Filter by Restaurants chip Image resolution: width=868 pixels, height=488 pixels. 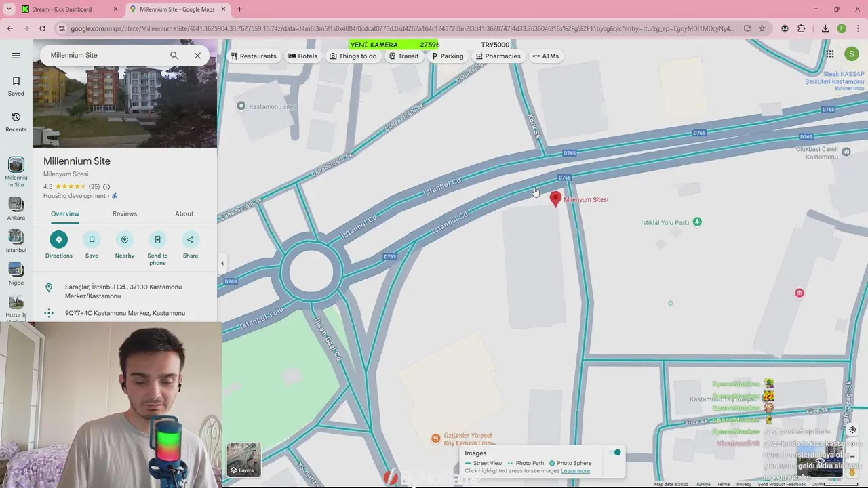point(254,56)
